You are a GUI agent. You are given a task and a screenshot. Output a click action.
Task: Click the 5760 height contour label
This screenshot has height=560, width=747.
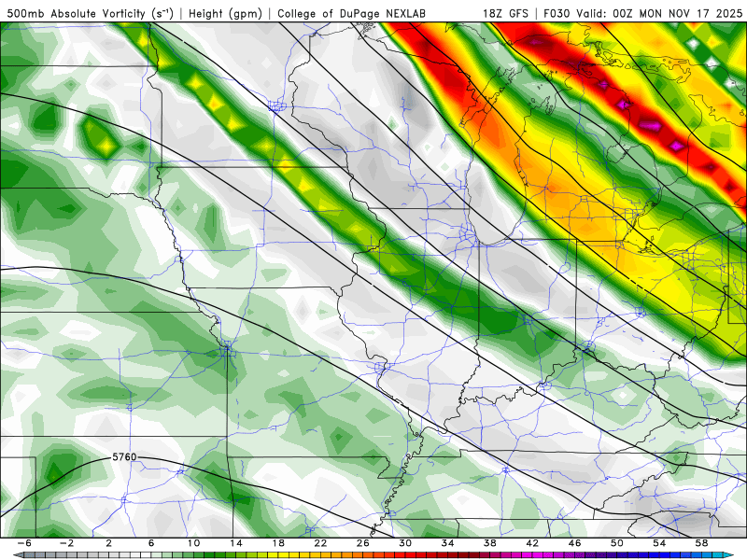point(124,457)
